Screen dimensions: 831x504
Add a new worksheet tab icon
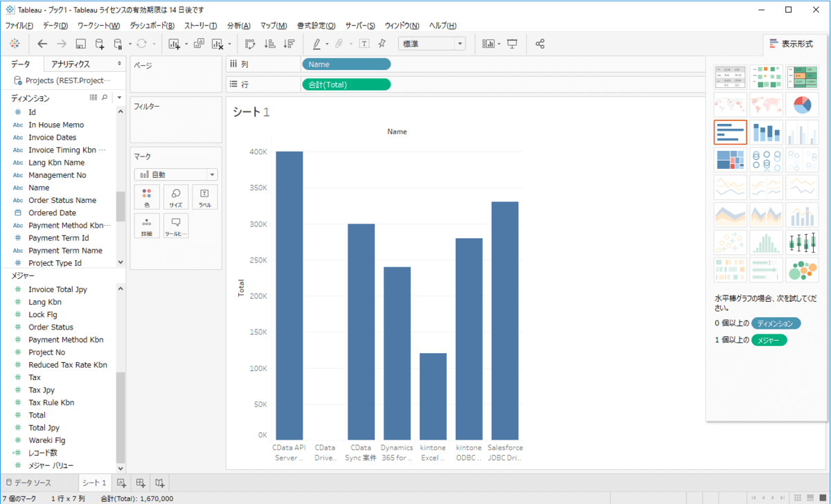(x=121, y=483)
